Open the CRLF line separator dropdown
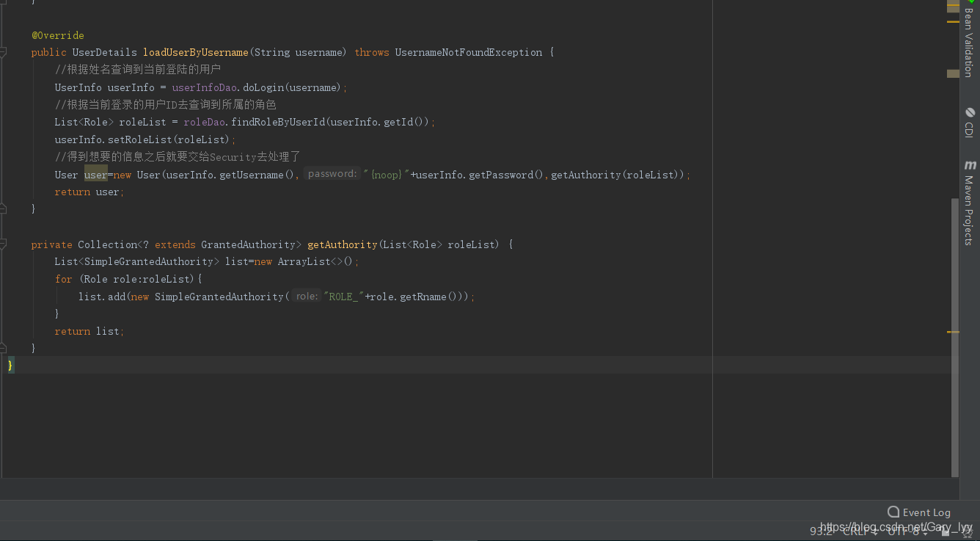 click(x=860, y=531)
